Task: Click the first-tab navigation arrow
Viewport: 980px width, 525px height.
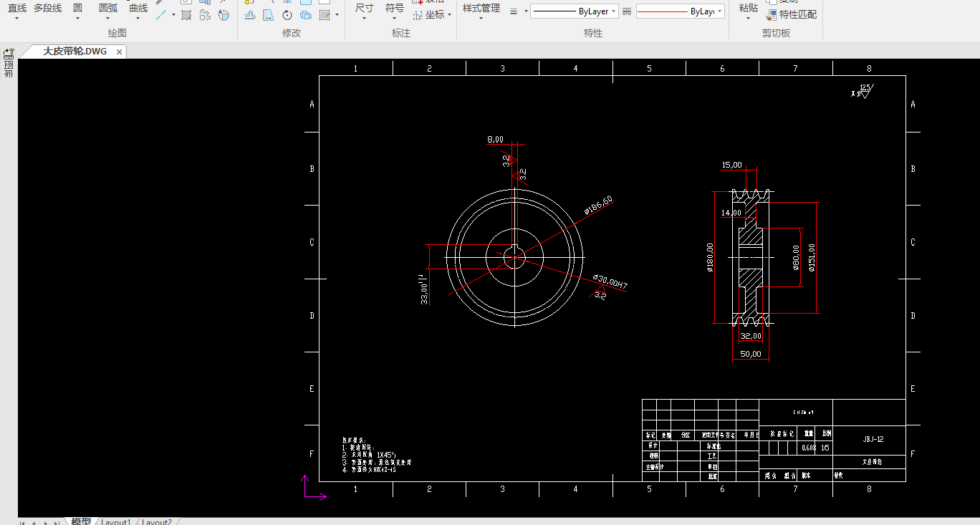Action: 22,523
